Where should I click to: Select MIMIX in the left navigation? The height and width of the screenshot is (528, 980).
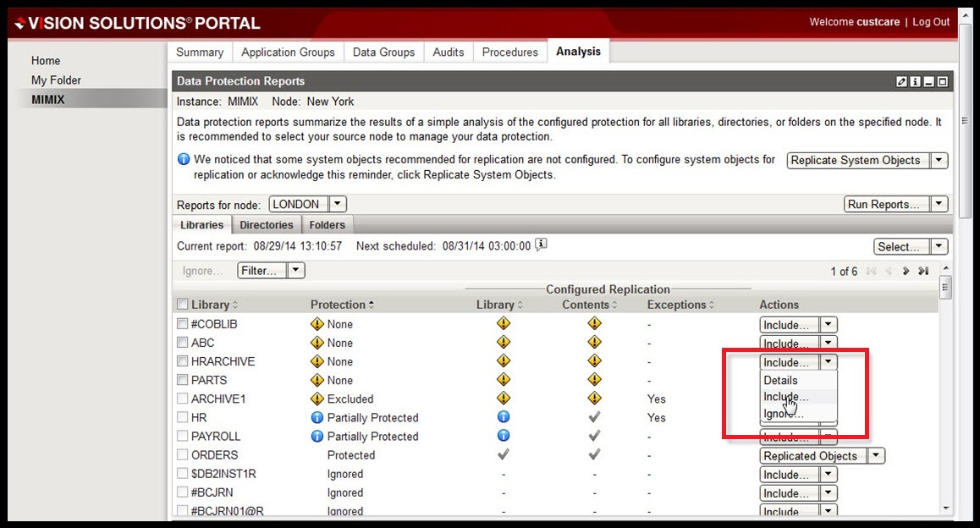click(x=48, y=100)
